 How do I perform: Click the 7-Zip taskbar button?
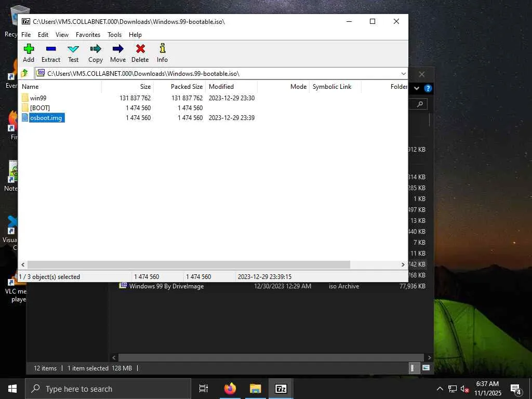tap(281, 389)
